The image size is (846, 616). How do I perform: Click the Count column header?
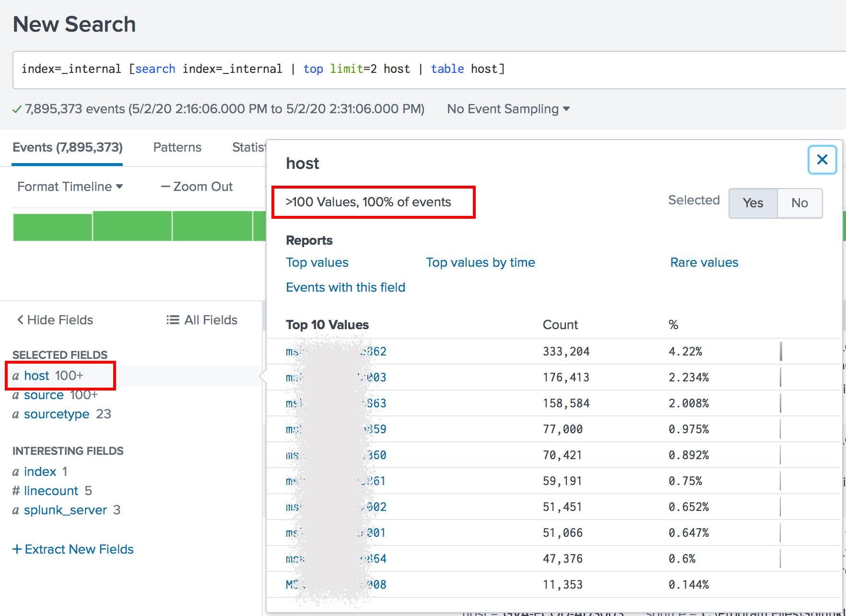(x=560, y=325)
